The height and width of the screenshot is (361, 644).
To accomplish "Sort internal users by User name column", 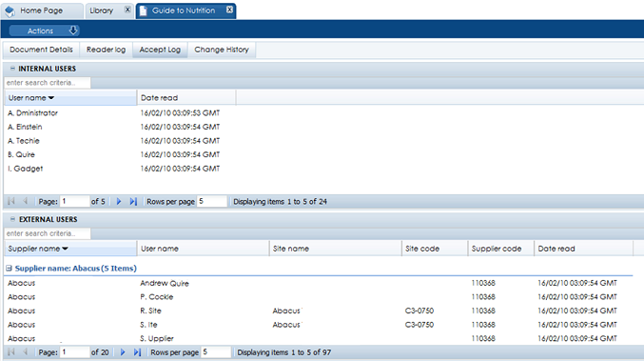I will [x=70, y=98].
